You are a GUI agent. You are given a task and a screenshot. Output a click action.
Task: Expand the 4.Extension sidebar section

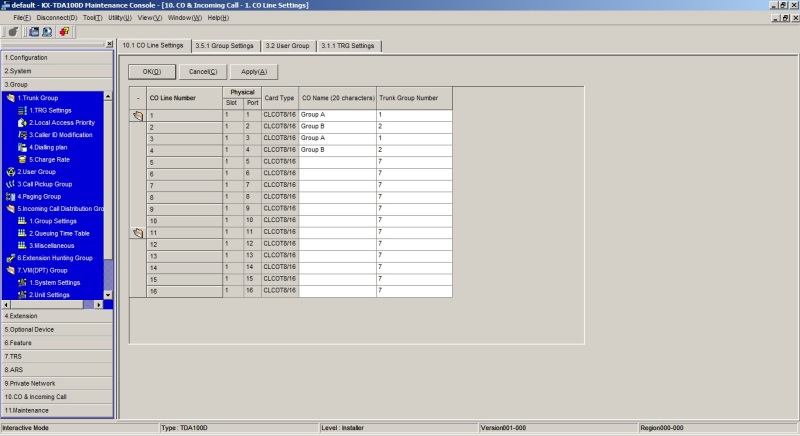point(57,316)
